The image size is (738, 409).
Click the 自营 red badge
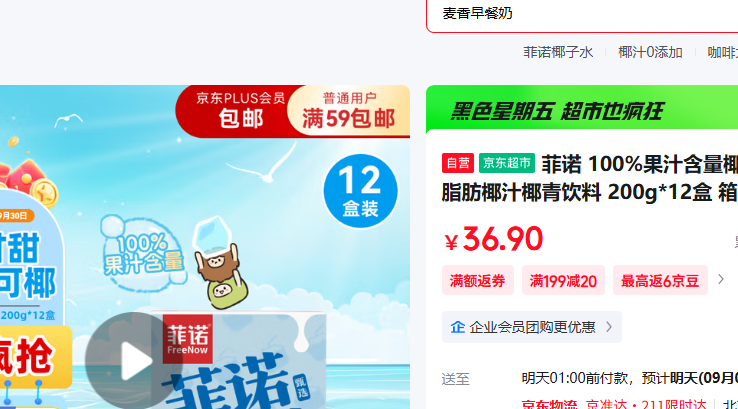tap(457, 163)
